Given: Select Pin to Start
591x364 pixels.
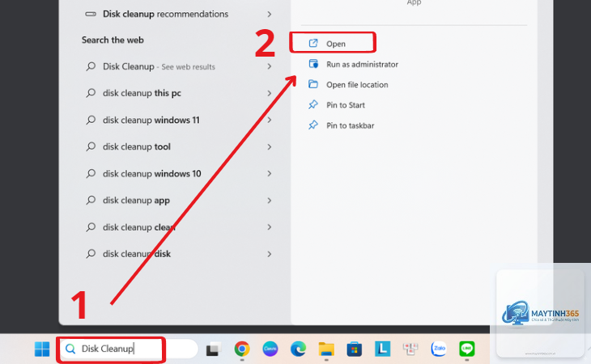Looking at the screenshot, I should tap(345, 105).
